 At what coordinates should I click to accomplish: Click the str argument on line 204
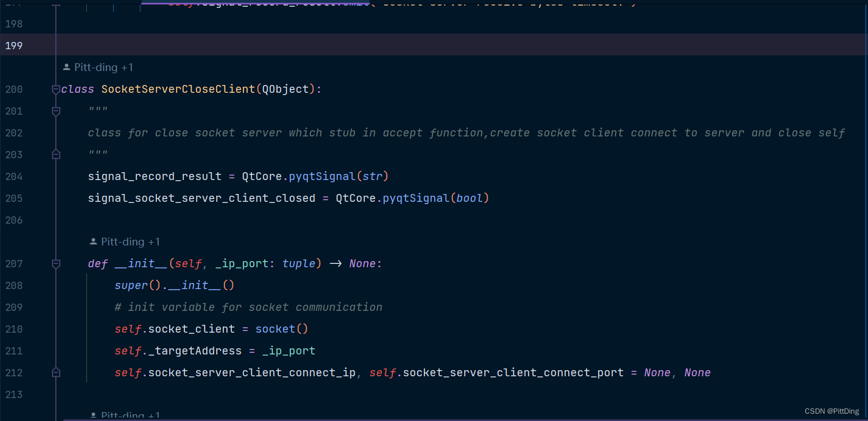click(x=372, y=177)
